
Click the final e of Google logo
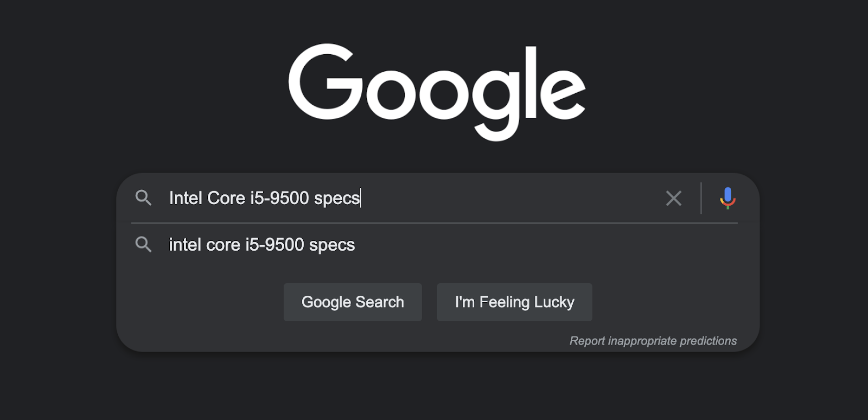tap(562, 91)
